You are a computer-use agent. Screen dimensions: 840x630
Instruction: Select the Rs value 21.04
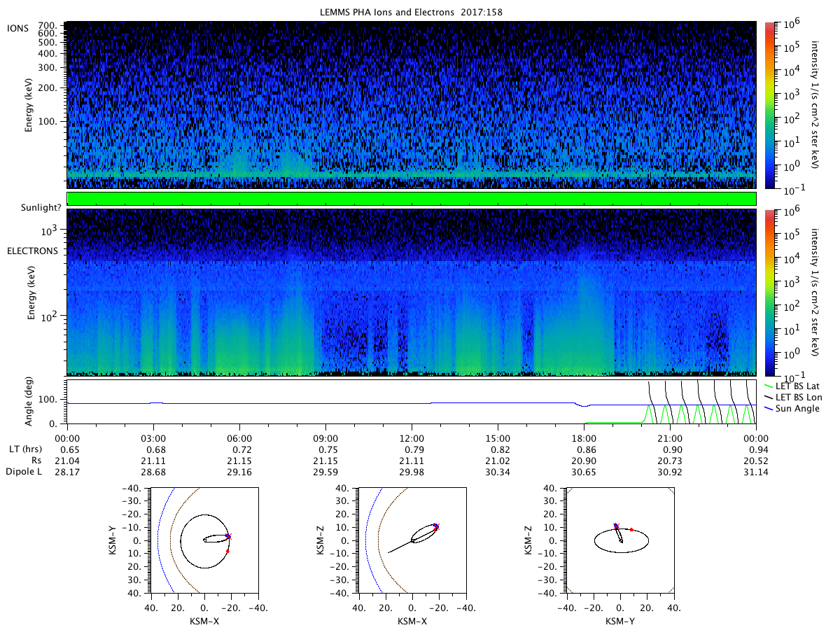click(67, 461)
